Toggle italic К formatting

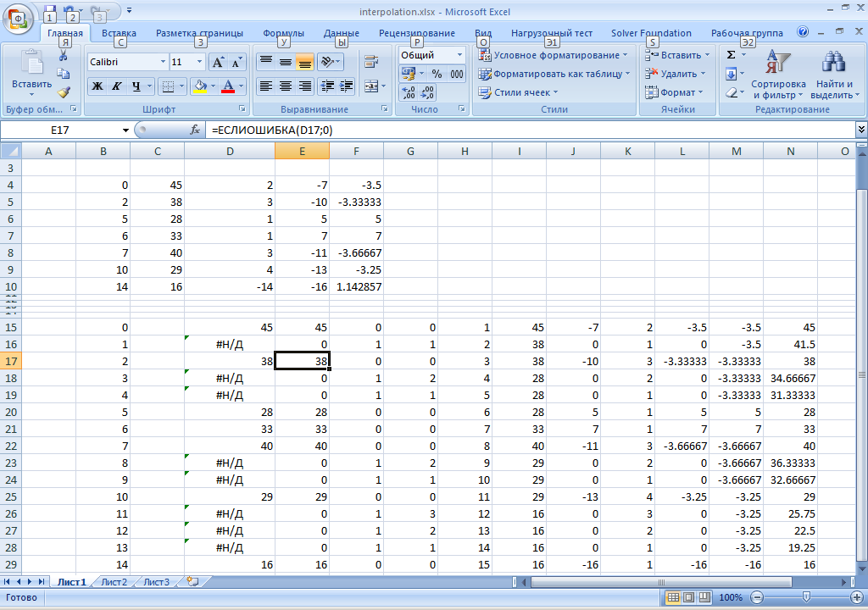[x=116, y=86]
